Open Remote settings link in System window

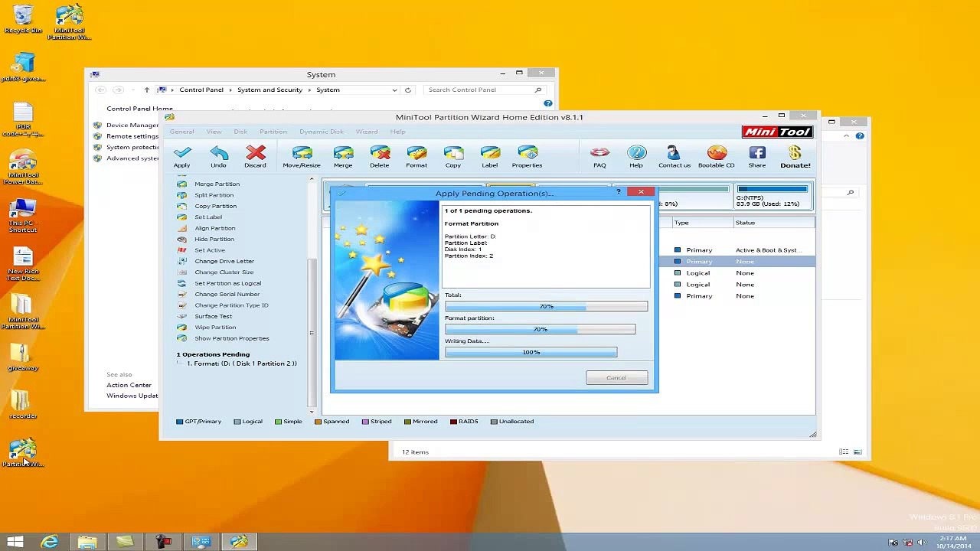[132, 136]
